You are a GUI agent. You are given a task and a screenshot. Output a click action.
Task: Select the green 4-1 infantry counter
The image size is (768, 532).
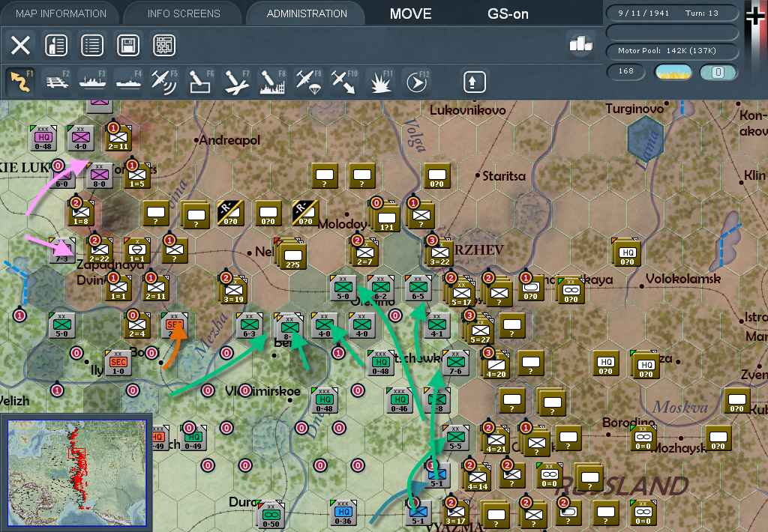point(437,325)
